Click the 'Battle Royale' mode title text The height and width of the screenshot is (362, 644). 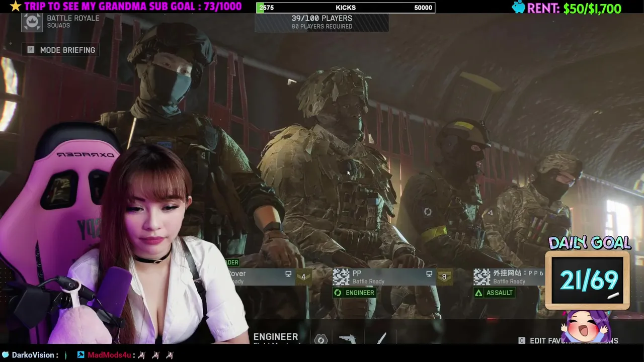73,18
